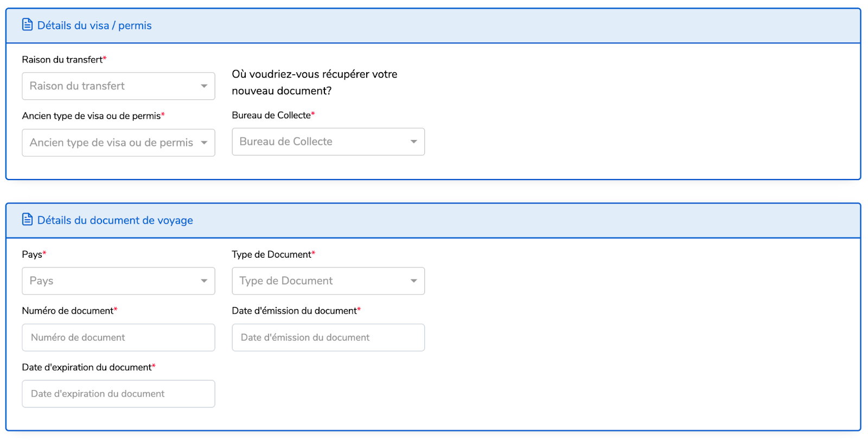This screenshot has height=440, width=868.
Task: Click document icon beside Détails du visa / permis
Action: [x=27, y=25]
